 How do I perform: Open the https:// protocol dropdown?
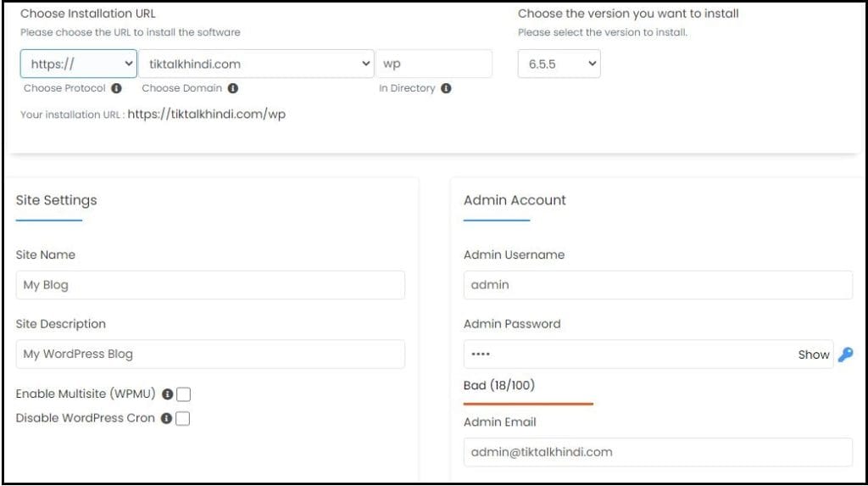point(79,64)
